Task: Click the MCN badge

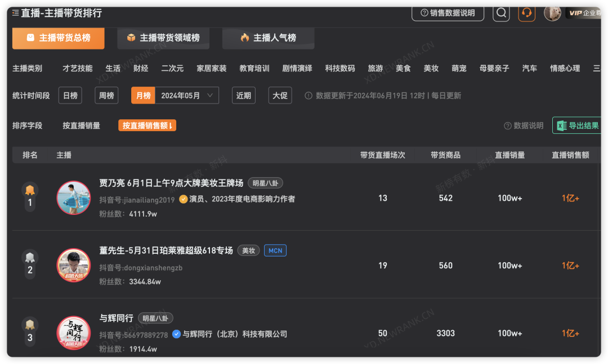Action: (275, 251)
